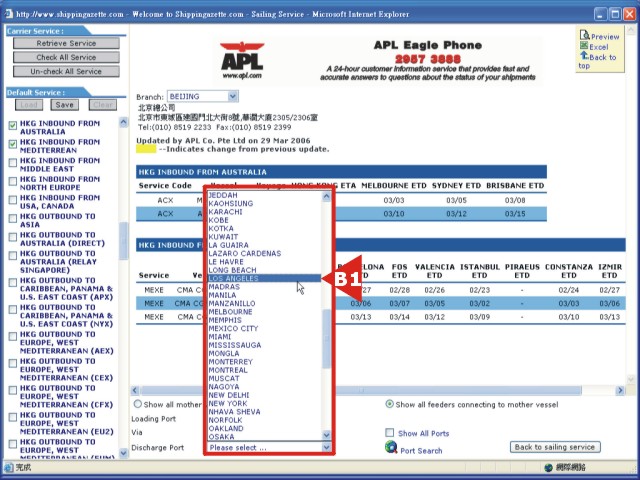The width and height of the screenshot is (640, 480).
Task: Check HKG Outbound Europe West Mediterranean (AEX)
Action: tap(13, 336)
